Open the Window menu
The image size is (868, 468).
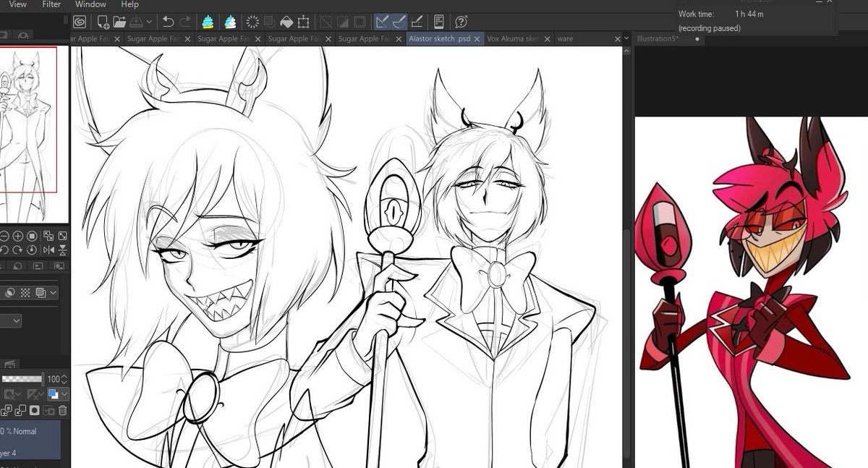[90, 4]
